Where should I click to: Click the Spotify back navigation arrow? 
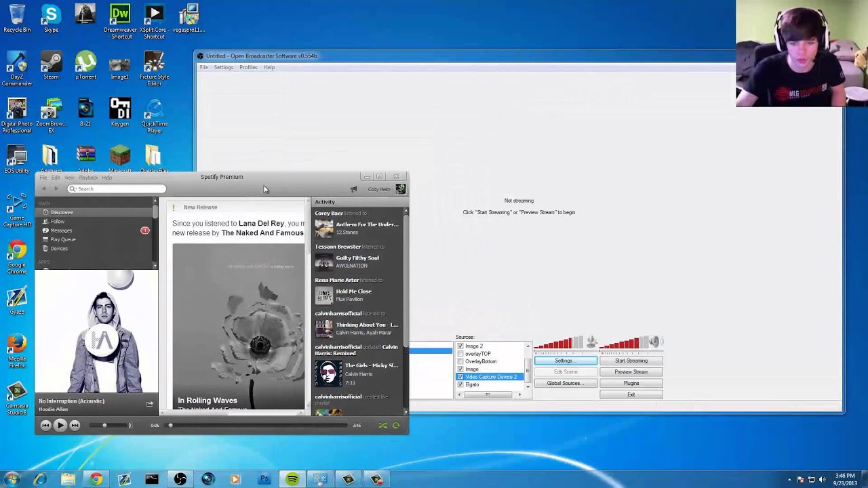(x=44, y=189)
